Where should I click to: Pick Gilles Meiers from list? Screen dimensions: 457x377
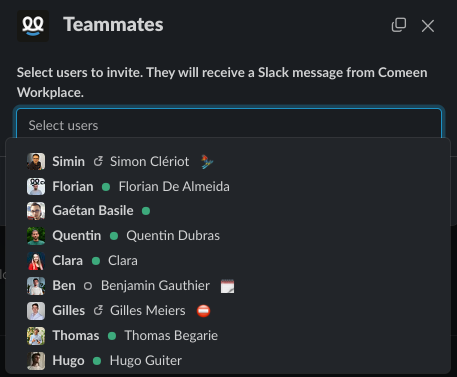tap(228, 311)
